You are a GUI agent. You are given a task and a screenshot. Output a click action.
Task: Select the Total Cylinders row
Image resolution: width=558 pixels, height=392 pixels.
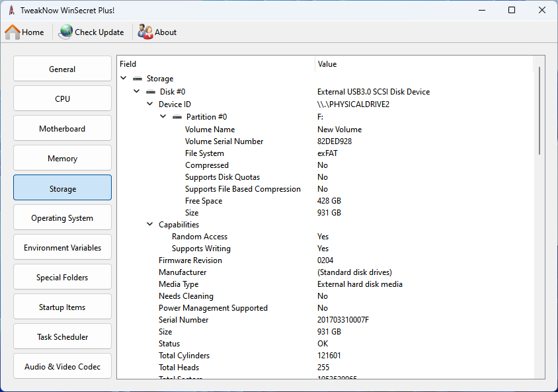pyautogui.click(x=325, y=356)
